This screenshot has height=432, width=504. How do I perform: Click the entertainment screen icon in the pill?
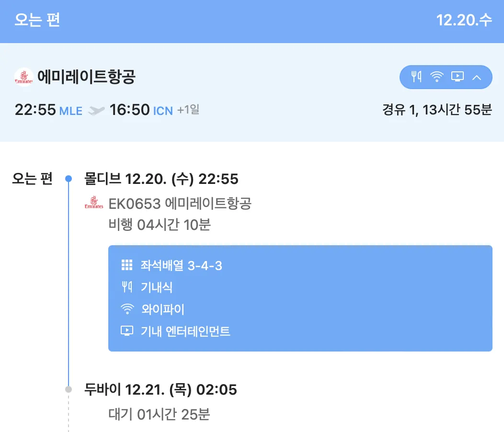click(x=458, y=77)
